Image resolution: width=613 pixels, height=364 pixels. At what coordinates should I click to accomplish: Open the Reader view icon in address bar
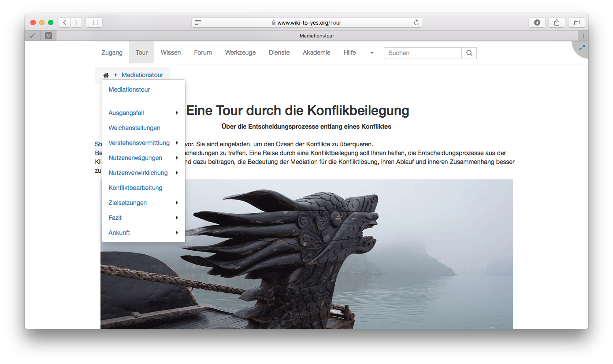tap(198, 22)
